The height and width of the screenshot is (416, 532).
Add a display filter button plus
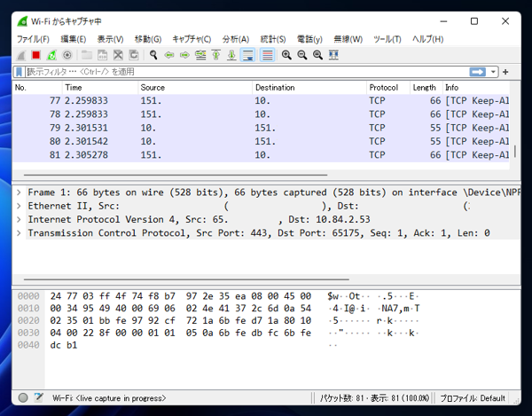[x=505, y=72]
